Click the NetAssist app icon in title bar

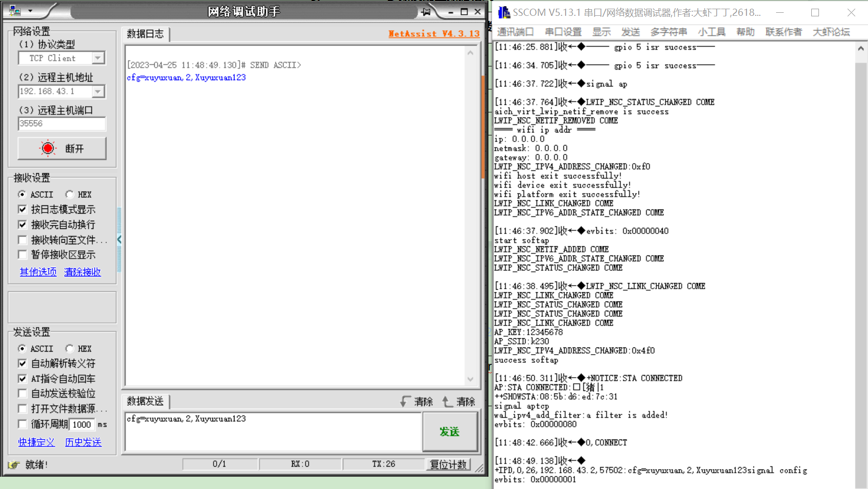click(15, 11)
